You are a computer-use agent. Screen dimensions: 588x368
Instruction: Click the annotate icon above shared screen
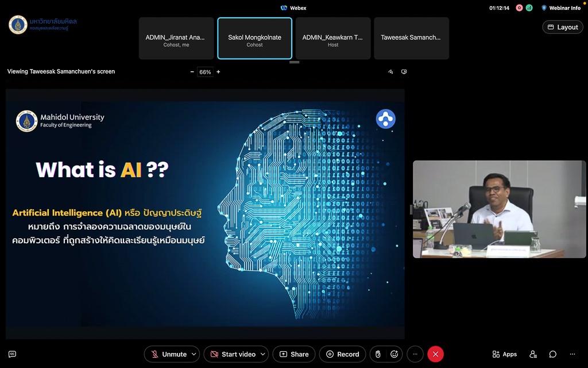point(390,72)
